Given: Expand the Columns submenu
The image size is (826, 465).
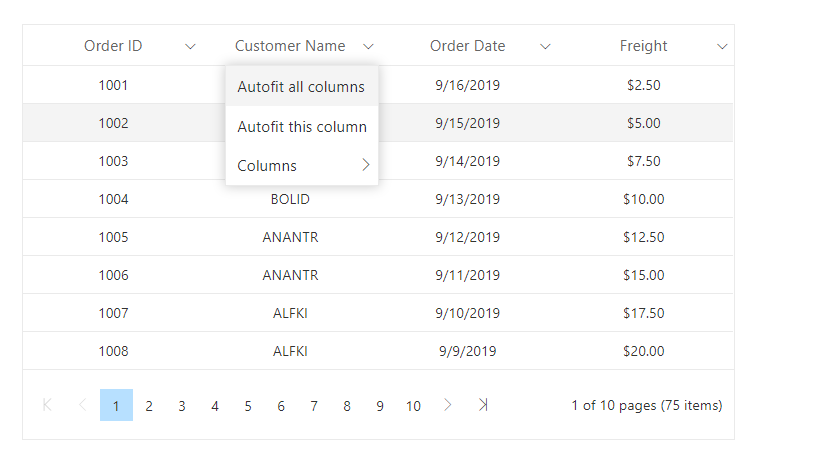Looking at the screenshot, I should coord(301,166).
